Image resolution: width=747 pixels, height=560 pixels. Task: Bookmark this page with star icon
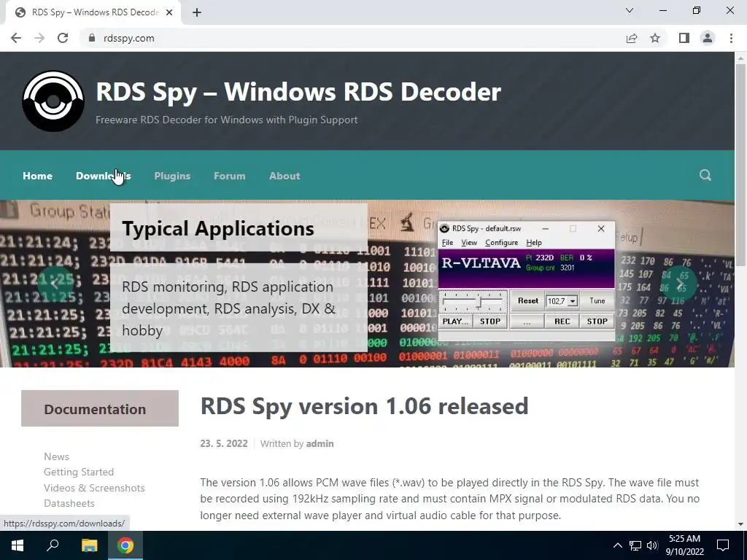(x=655, y=38)
